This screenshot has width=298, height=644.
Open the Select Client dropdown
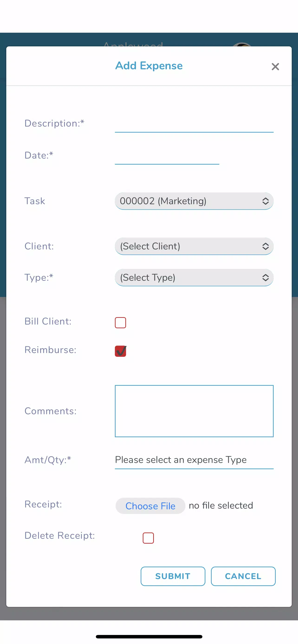click(194, 246)
